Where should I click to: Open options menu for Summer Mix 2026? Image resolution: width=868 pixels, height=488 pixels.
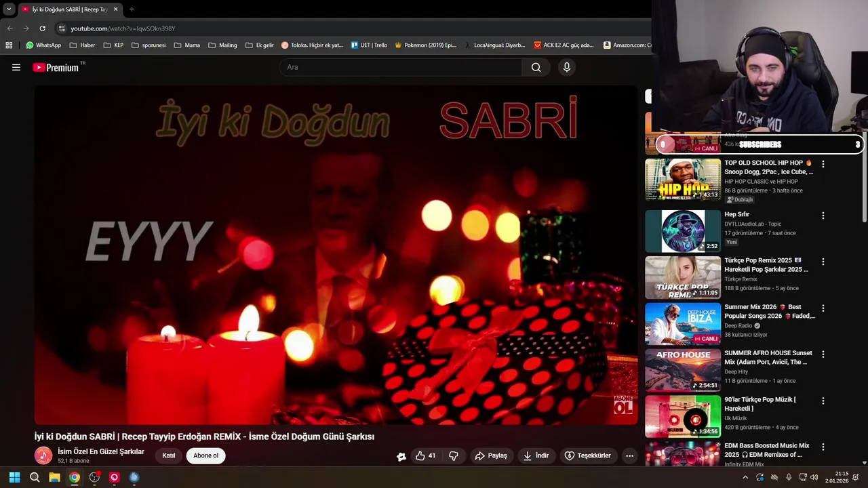[x=823, y=308]
